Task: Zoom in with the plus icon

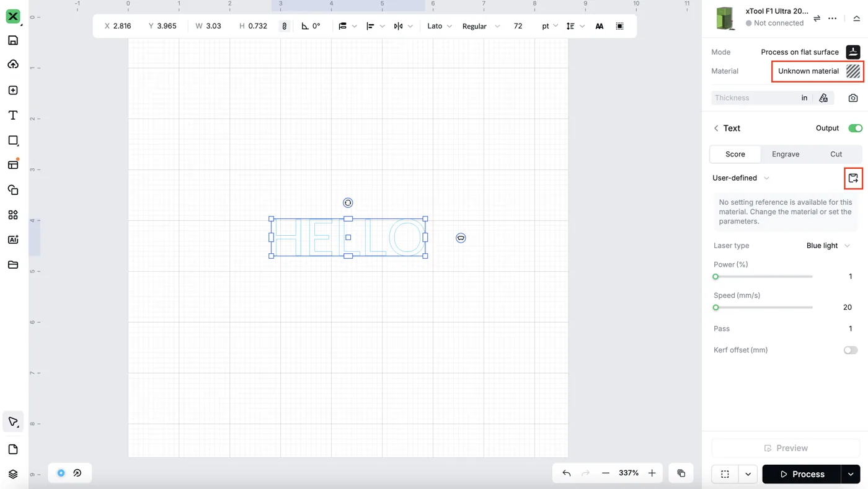Action: [x=652, y=473]
